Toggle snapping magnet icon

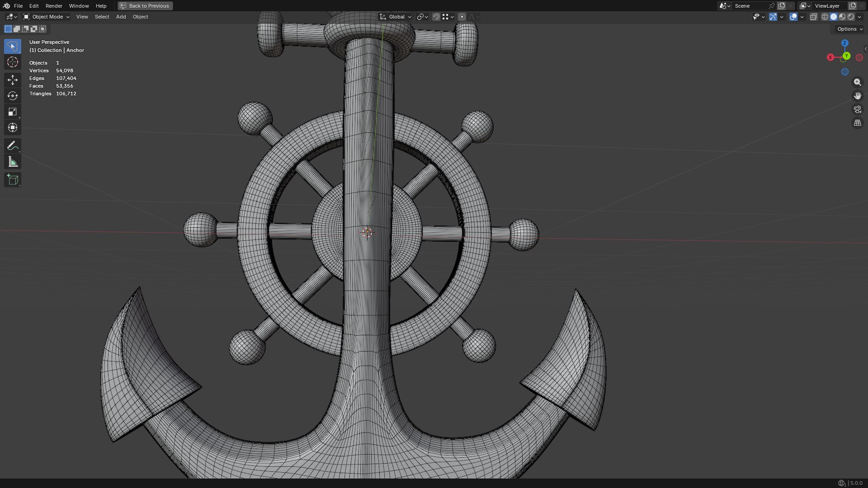pyautogui.click(x=436, y=17)
